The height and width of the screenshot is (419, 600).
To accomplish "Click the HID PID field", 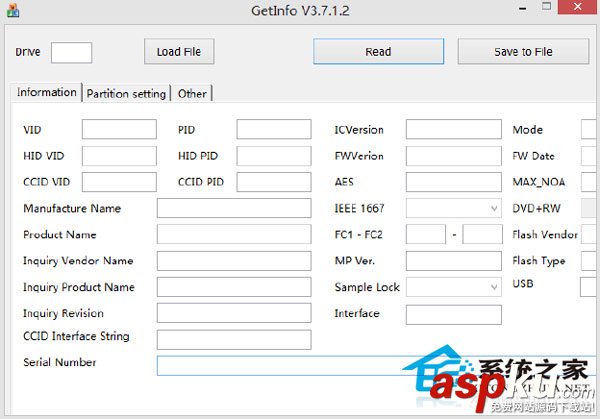I will (274, 156).
